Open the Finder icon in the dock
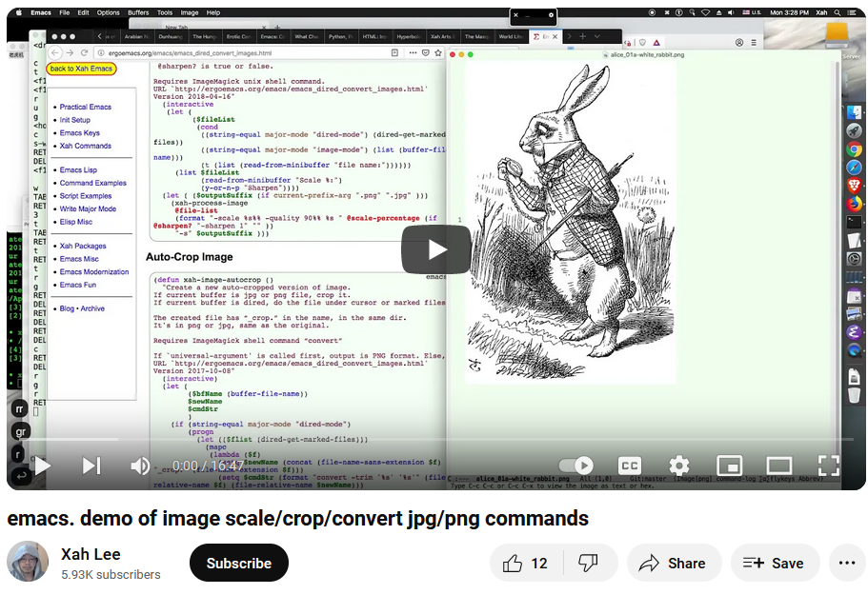This screenshot has height=595, width=868. click(854, 112)
